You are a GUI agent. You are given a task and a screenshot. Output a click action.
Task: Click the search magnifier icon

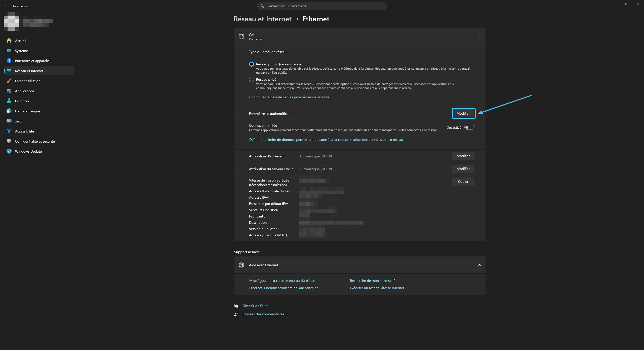(262, 6)
